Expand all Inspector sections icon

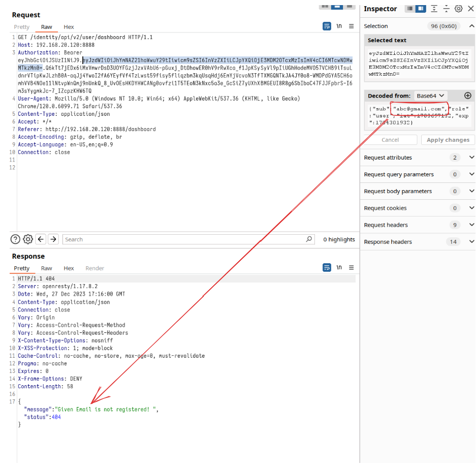(434, 9)
